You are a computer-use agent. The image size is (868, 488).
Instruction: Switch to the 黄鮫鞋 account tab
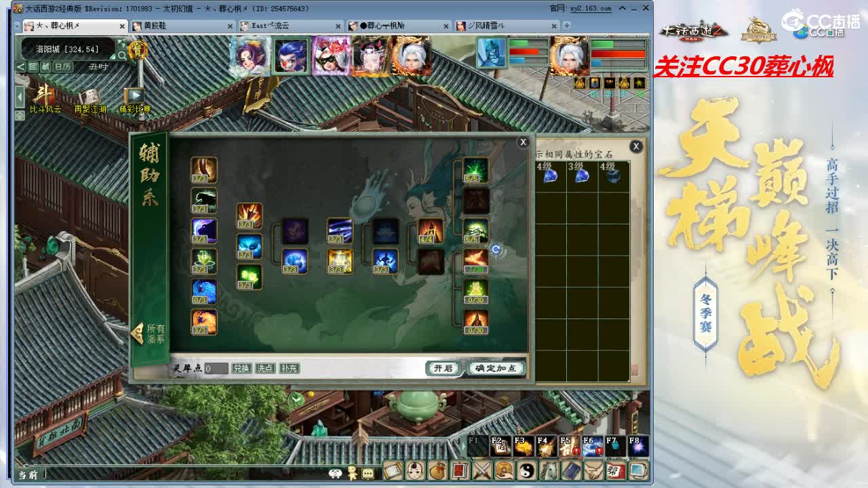click(182, 26)
